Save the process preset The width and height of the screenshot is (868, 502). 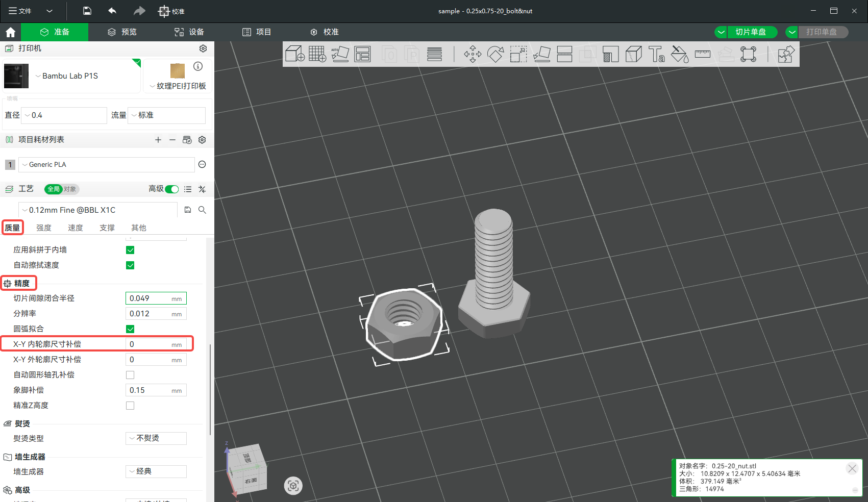click(188, 210)
